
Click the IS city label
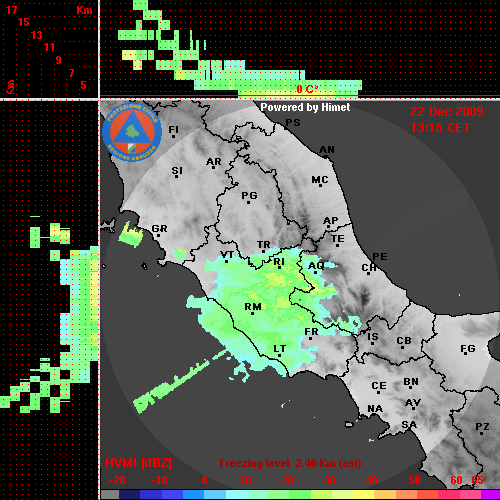click(373, 337)
